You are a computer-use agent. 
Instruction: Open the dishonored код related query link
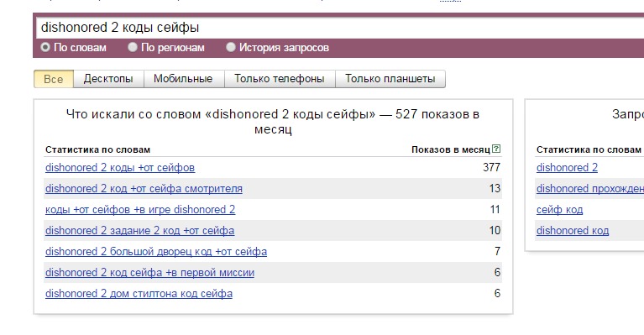tap(573, 230)
